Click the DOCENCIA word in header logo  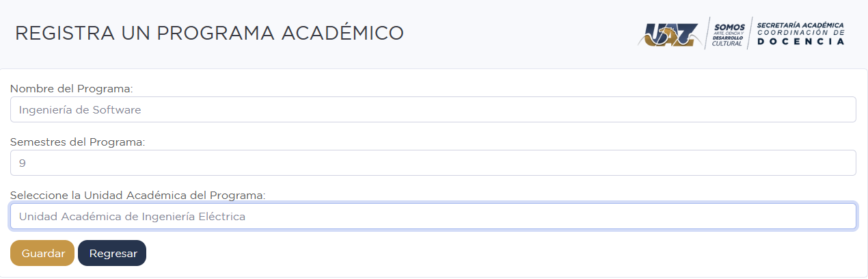[800, 42]
